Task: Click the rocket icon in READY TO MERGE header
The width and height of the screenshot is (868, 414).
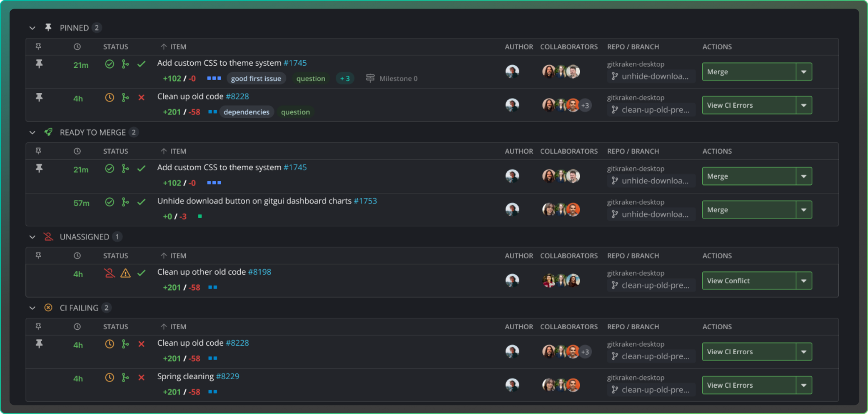Action: (48, 132)
